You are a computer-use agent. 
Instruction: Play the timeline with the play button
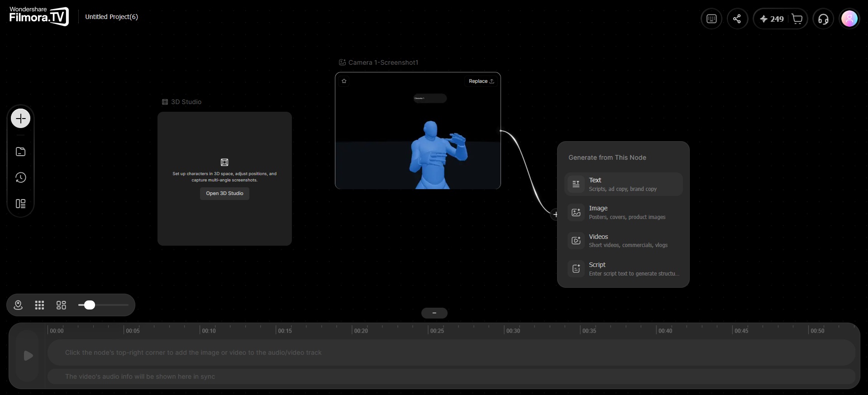pos(28,356)
